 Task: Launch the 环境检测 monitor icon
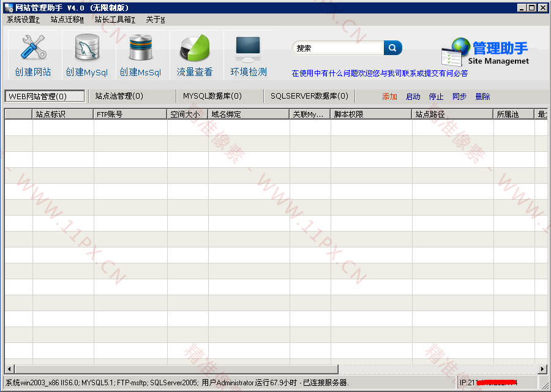(x=248, y=48)
